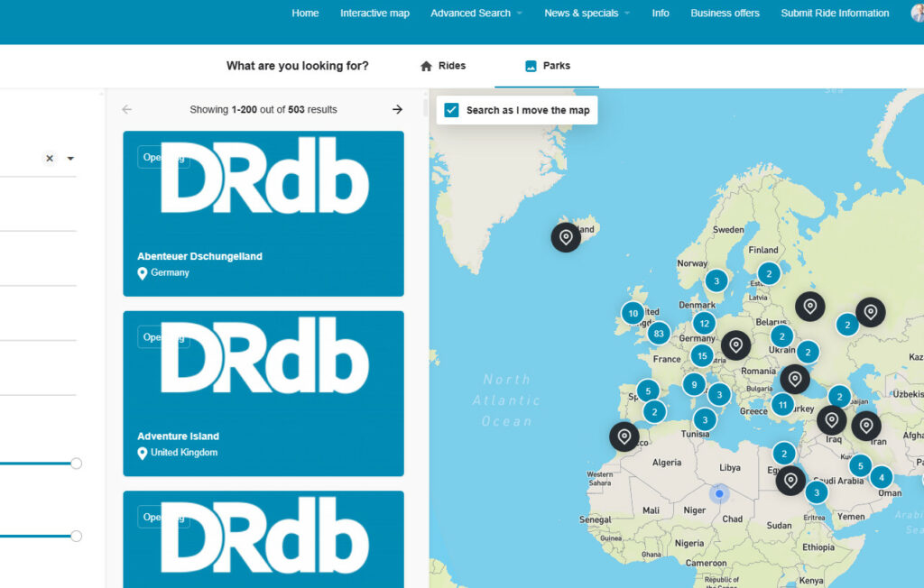The height and width of the screenshot is (588, 924).
Task: Click the dark park pin near Iceland
Action: point(566,238)
